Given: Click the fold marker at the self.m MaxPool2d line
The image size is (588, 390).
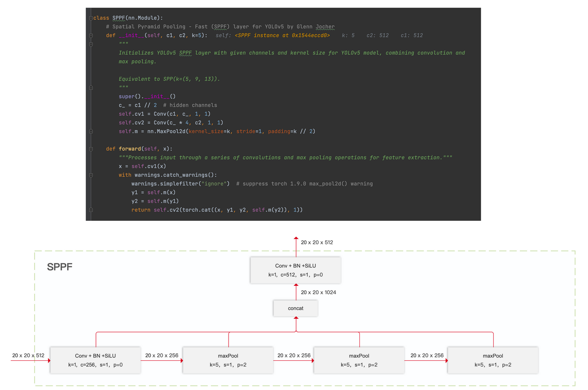Looking at the screenshot, I should (x=90, y=131).
